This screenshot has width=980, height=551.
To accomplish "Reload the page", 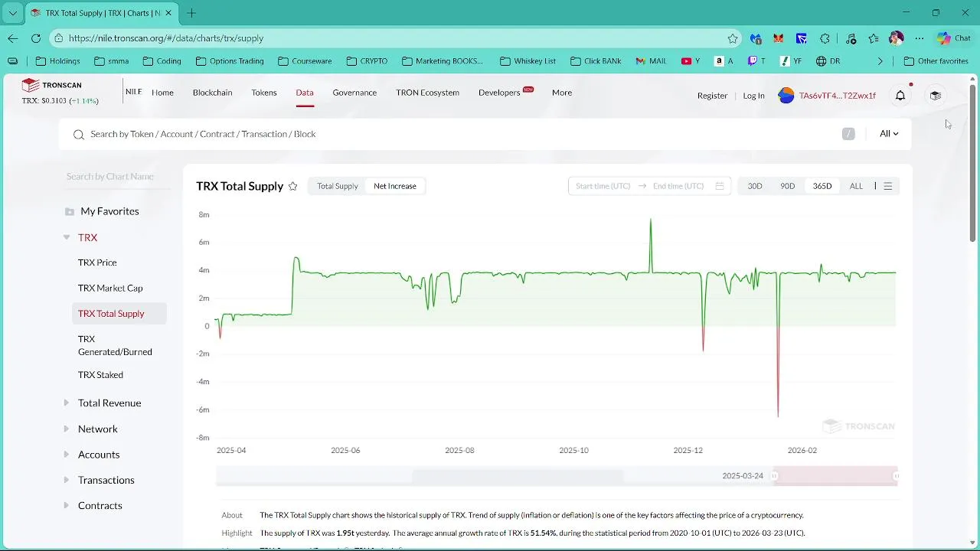I will pos(36,38).
